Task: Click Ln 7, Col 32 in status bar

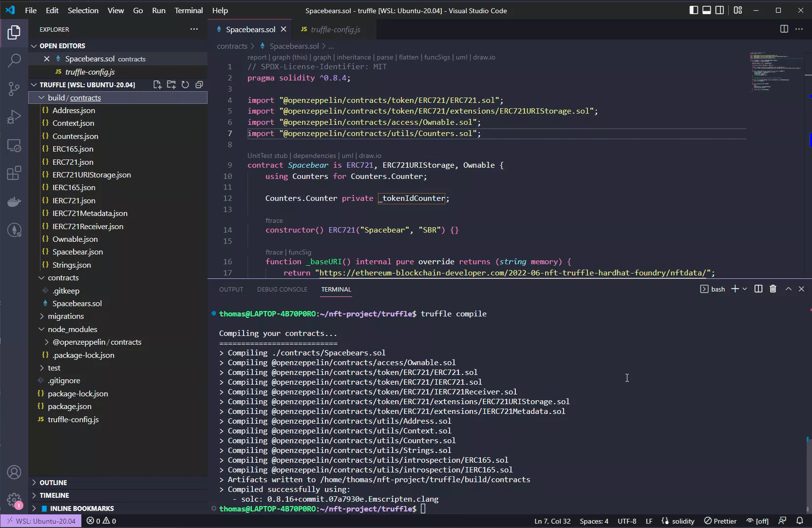Action: pos(552,521)
